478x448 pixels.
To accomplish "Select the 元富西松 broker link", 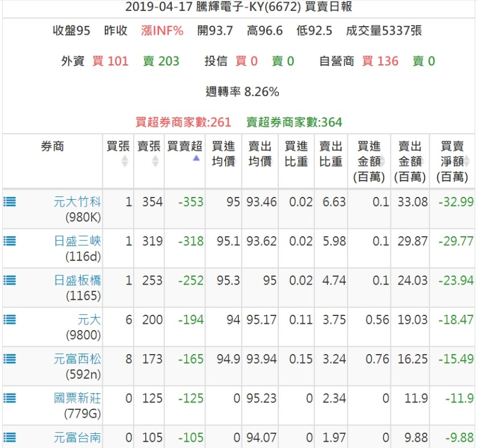I will (x=77, y=359).
